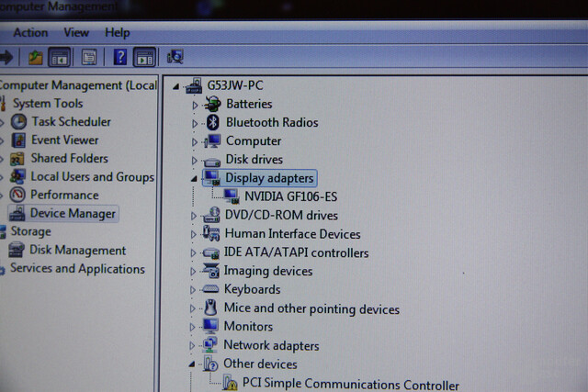Expand the DVD/CD-ROM drives node
The height and width of the screenshot is (392, 588).
(194, 216)
